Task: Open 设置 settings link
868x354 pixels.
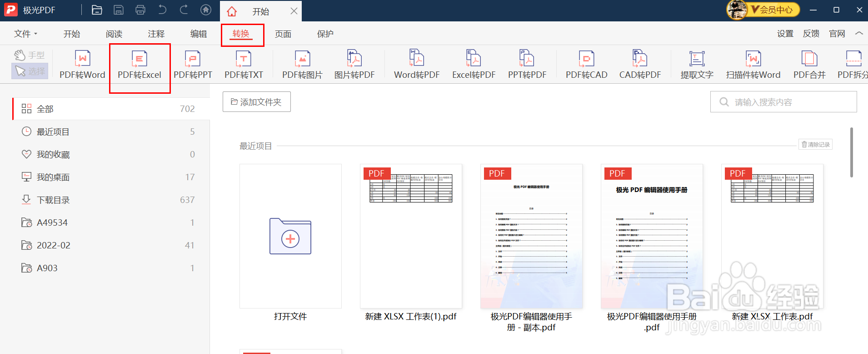Action: pyautogui.click(x=785, y=34)
